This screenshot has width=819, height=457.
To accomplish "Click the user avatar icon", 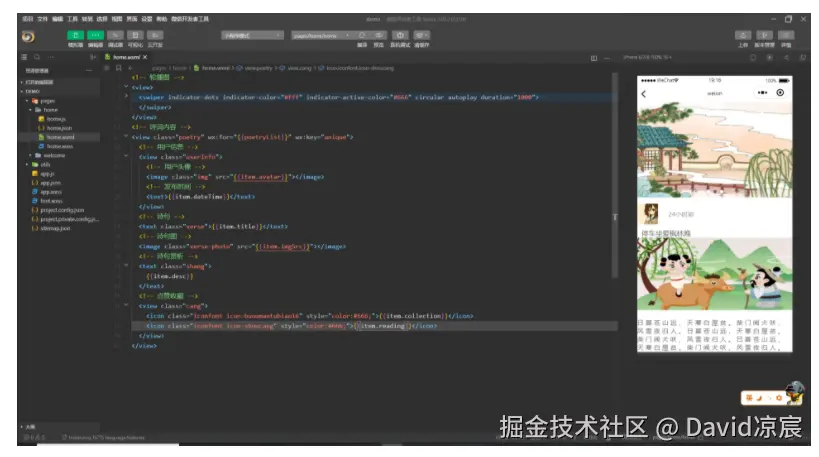I will pos(28,37).
